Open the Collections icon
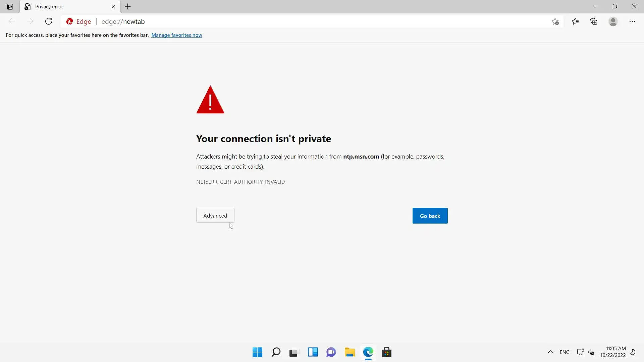Screen dimensions: 644x362 click(x=594, y=21)
